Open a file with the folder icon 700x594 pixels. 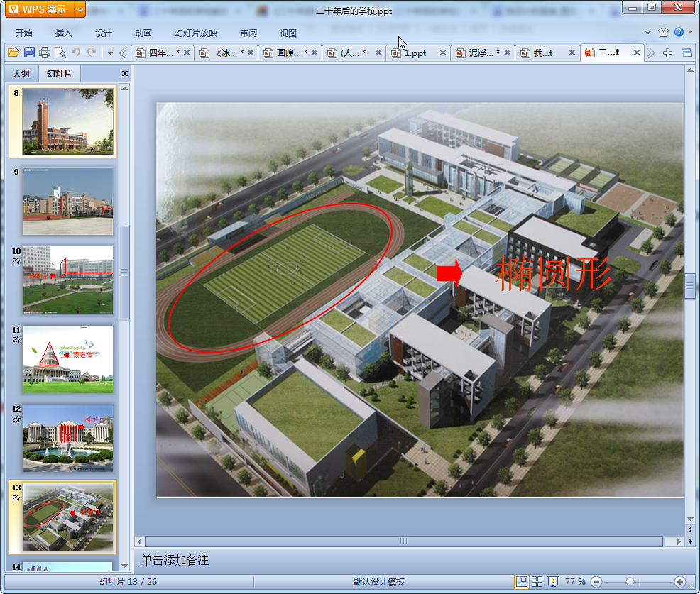click(13, 53)
